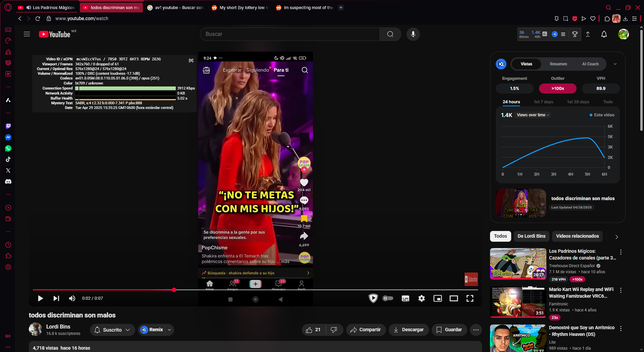
Task: Enter fullscreen video mode
Action: click(470, 298)
